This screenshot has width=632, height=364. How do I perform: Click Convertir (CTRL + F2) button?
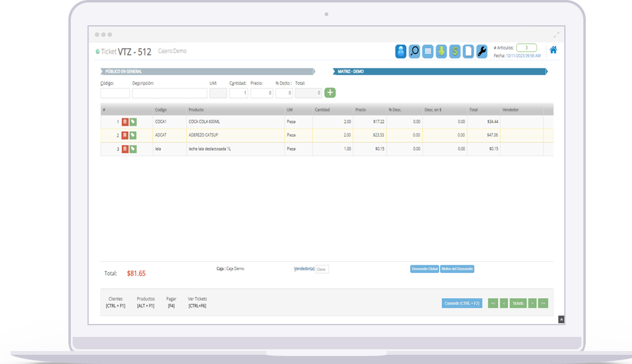click(x=462, y=303)
